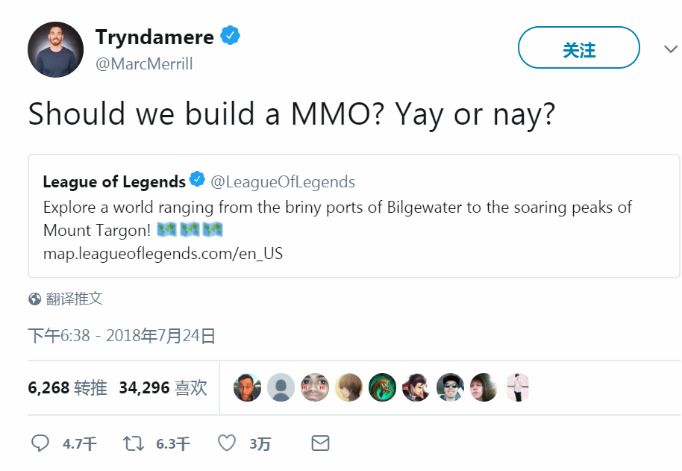Click the tweet timestamp 2018年7月24日

click(160, 336)
